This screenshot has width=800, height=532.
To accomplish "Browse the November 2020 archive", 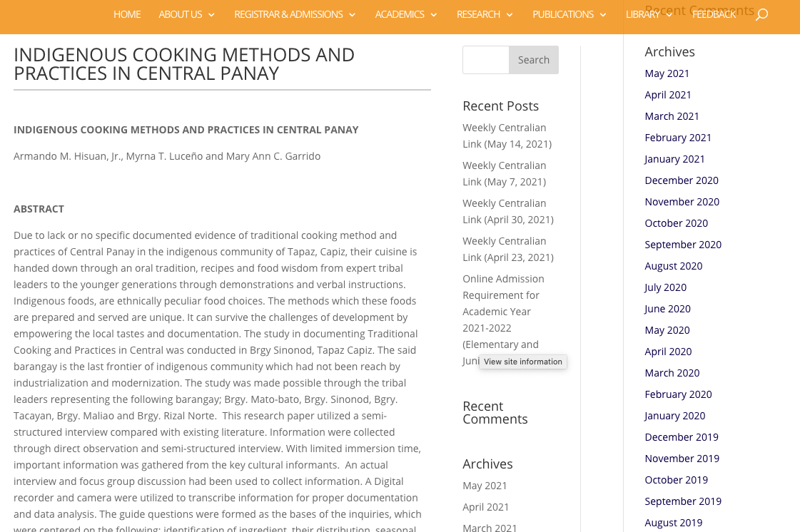I will pos(682,202).
